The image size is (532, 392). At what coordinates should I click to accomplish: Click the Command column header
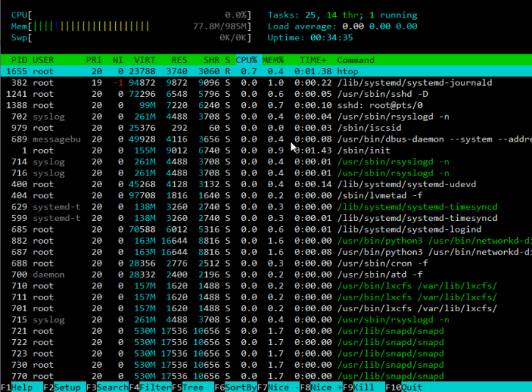coord(355,60)
